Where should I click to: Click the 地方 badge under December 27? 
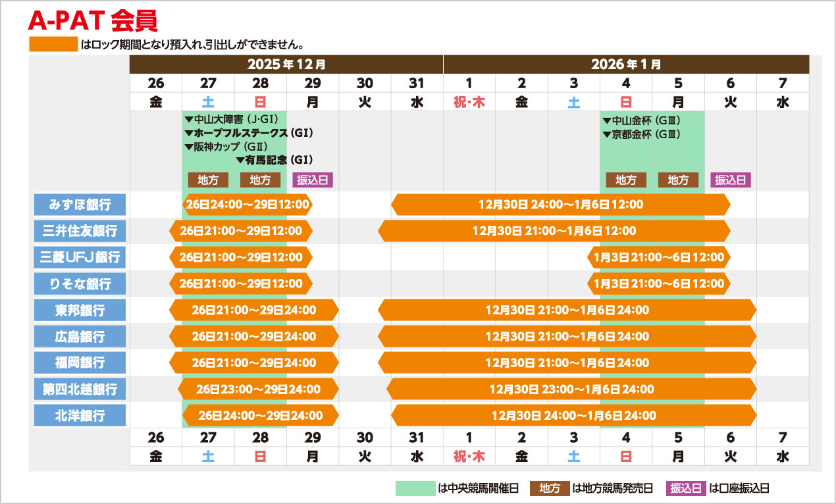pos(208,180)
